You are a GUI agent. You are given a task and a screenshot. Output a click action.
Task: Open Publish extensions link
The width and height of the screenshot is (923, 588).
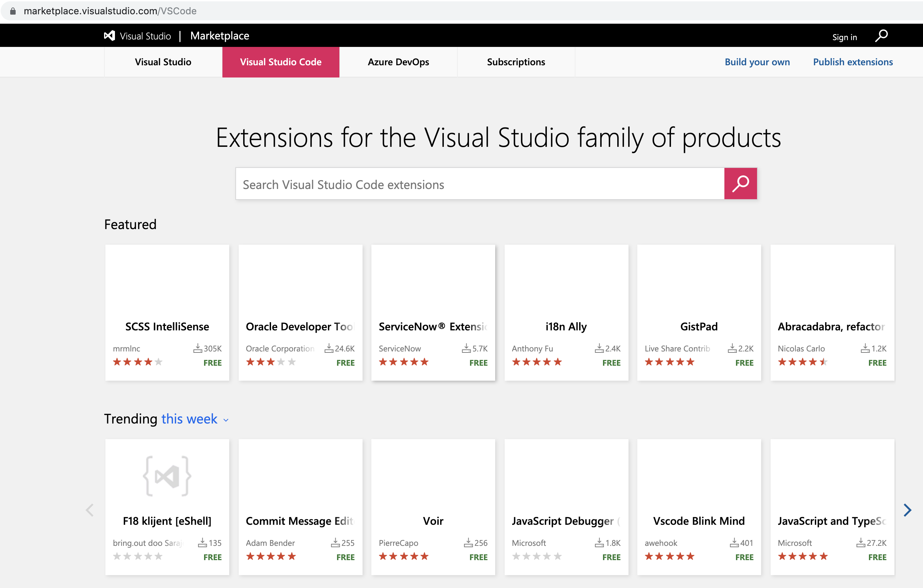click(853, 62)
